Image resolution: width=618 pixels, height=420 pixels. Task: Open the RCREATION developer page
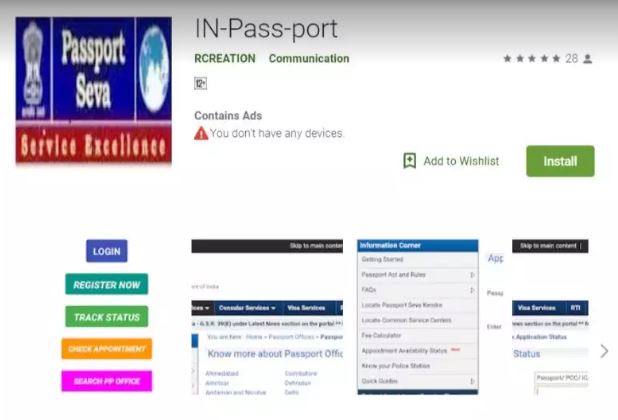tap(225, 58)
